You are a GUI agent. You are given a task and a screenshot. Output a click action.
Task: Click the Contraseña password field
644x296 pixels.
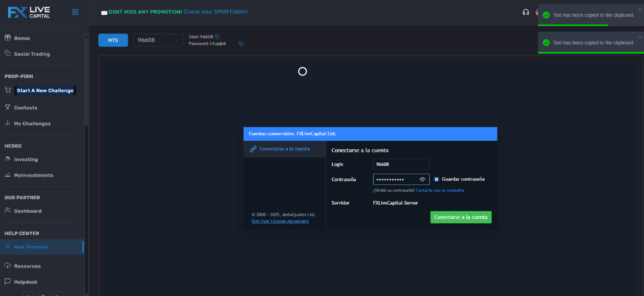(401, 179)
